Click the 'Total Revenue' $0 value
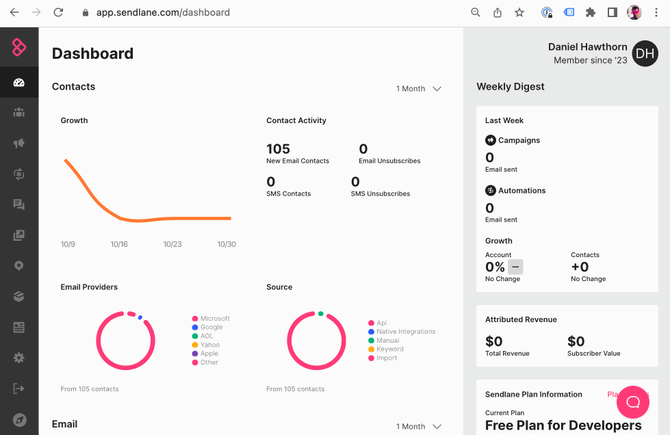The image size is (670, 435). pyautogui.click(x=494, y=341)
